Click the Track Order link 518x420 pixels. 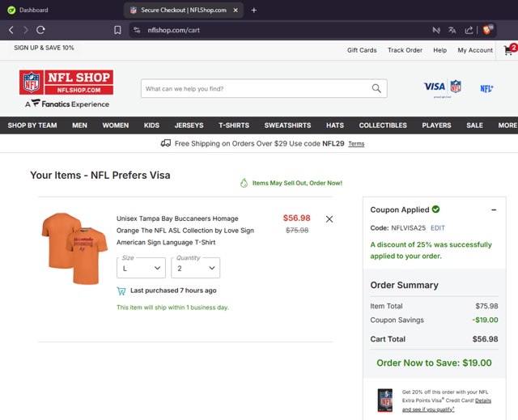tap(405, 50)
